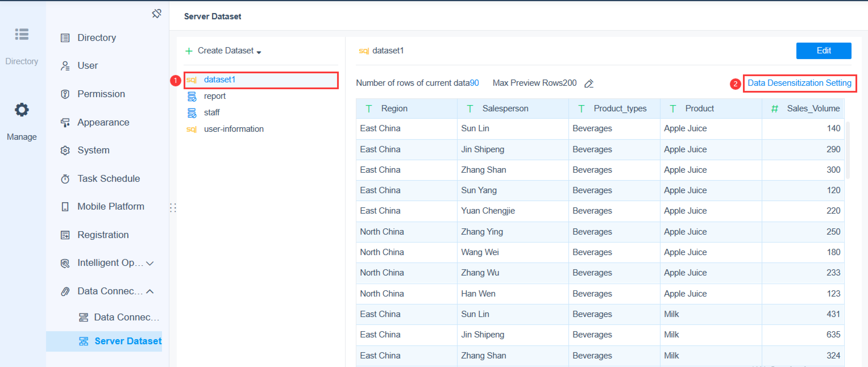Click the User menu person icon
This screenshot has height=367, width=868.
point(65,66)
